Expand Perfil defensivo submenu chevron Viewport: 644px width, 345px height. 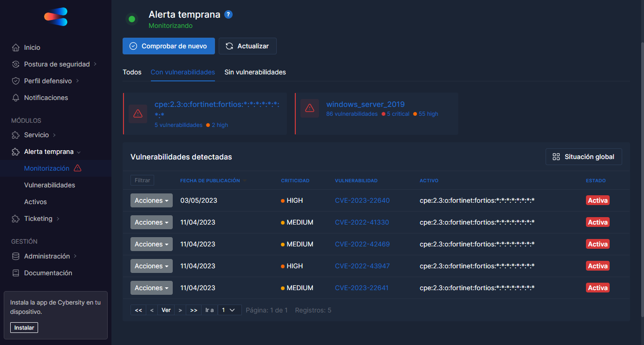point(78,81)
